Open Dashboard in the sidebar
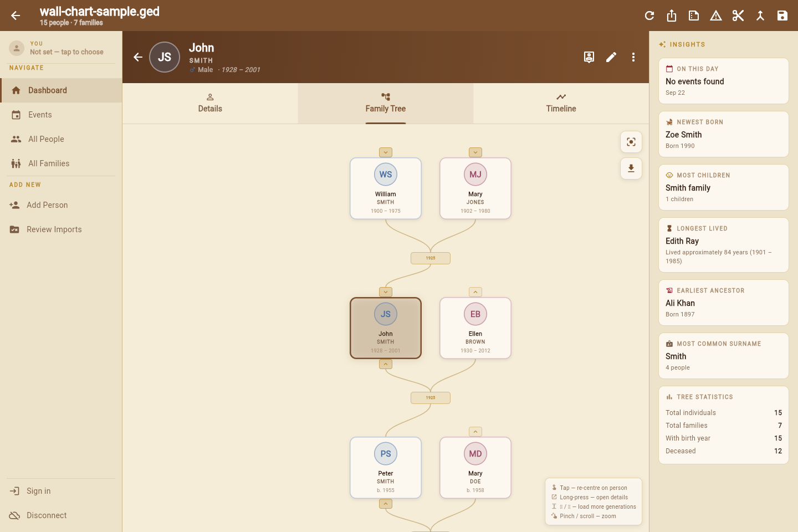 pos(61,90)
